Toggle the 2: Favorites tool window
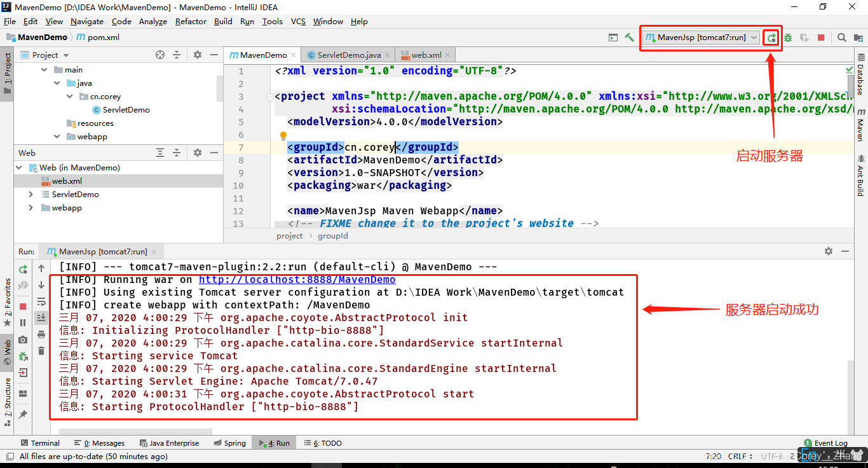This screenshot has height=468, width=868. (x=7, y=302)
